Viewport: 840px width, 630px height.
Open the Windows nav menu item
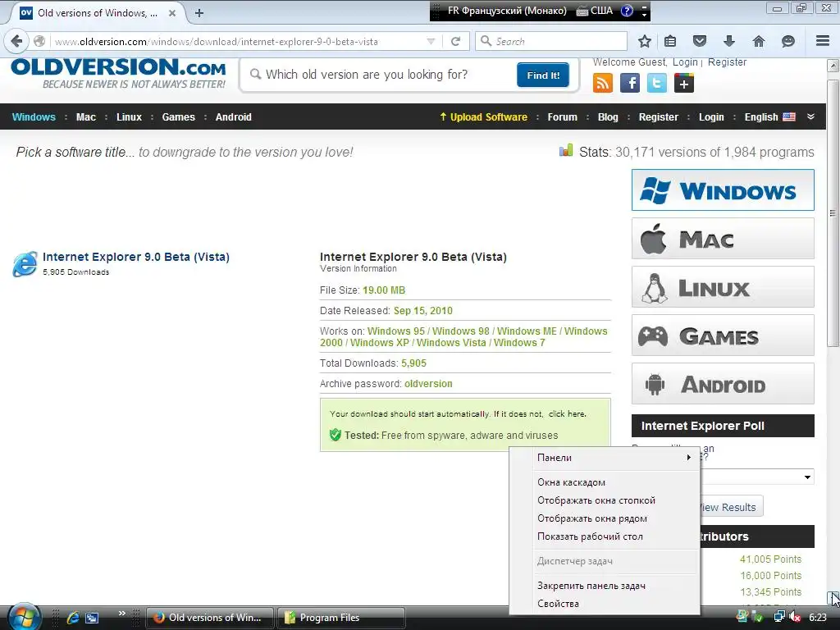coord(34,116)
